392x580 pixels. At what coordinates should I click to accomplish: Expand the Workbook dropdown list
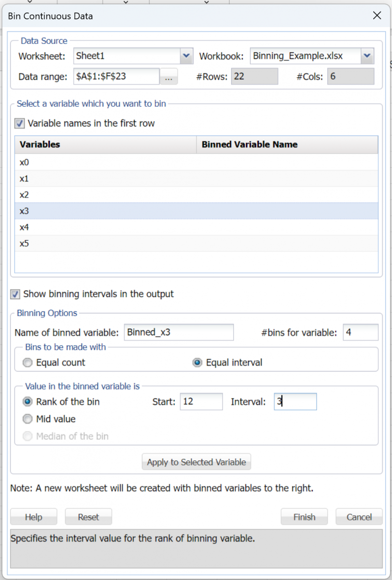click(367, 56)
